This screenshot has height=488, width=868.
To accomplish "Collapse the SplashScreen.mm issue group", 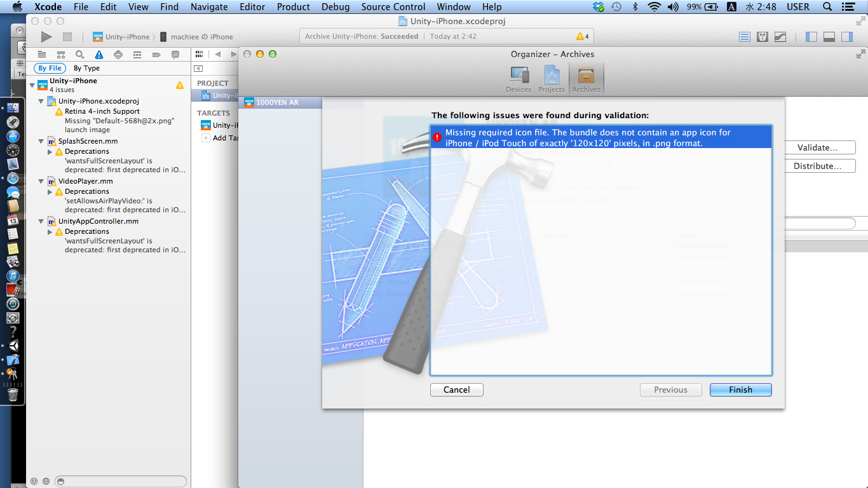I will pos(41,141).
